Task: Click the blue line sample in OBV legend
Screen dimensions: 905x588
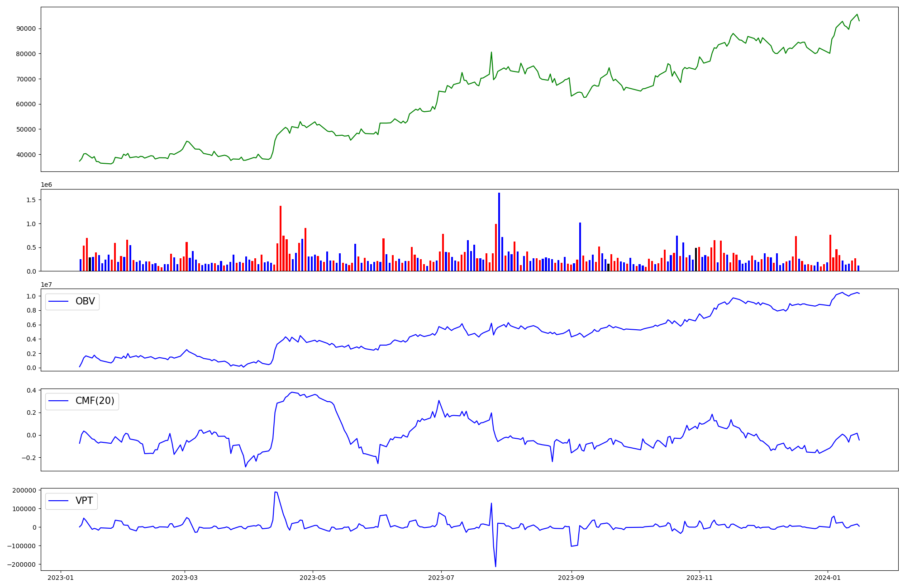Action: tap(58, 302)
